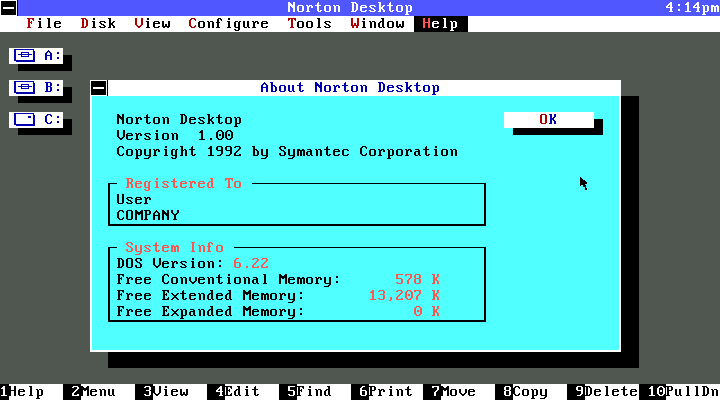Viewport: 720px width, 400px height.
Task: Click the DOS Version 6.22 value
Action: (x=251, y=264)
